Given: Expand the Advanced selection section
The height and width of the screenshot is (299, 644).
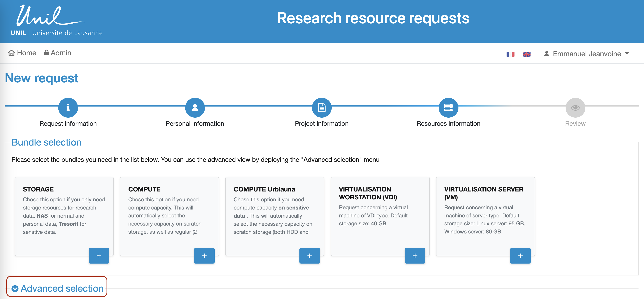Looking at the screenshot, I should (x=57, y=288).
